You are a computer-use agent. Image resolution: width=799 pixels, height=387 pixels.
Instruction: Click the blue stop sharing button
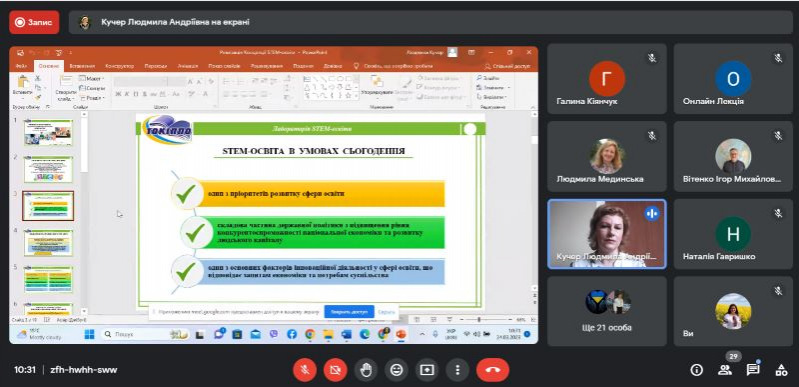click(x=349, y=312)
